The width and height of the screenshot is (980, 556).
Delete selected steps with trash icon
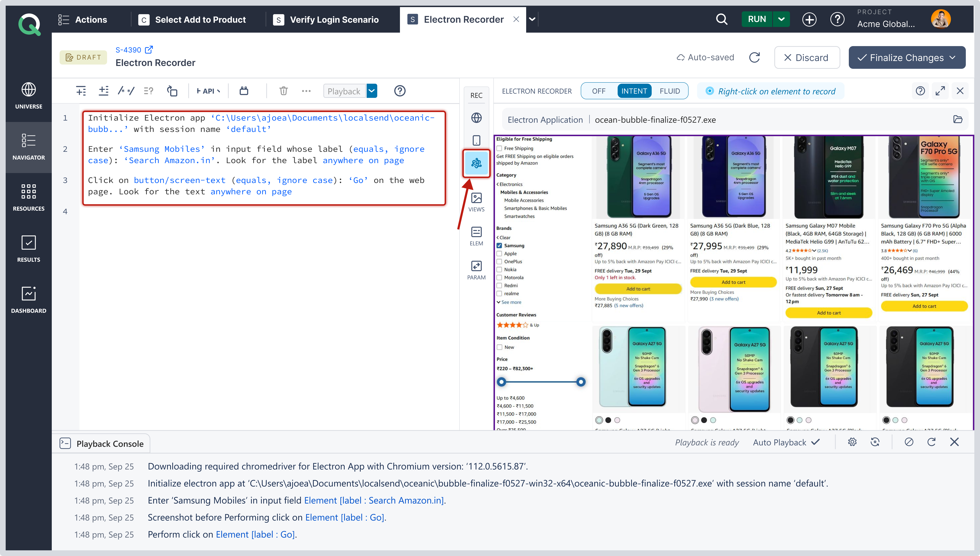pos(283,91)
